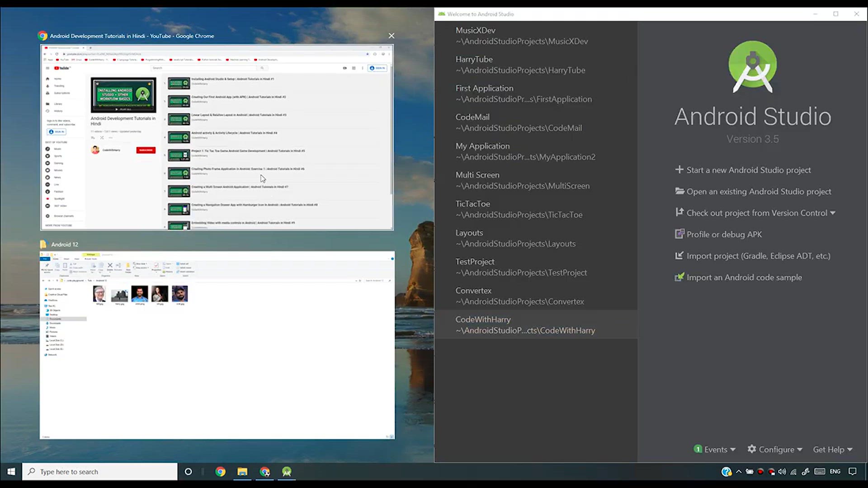Open the Configure menu
The height and width of the screenshot is (488, 868).
click(x=775, y=449)
